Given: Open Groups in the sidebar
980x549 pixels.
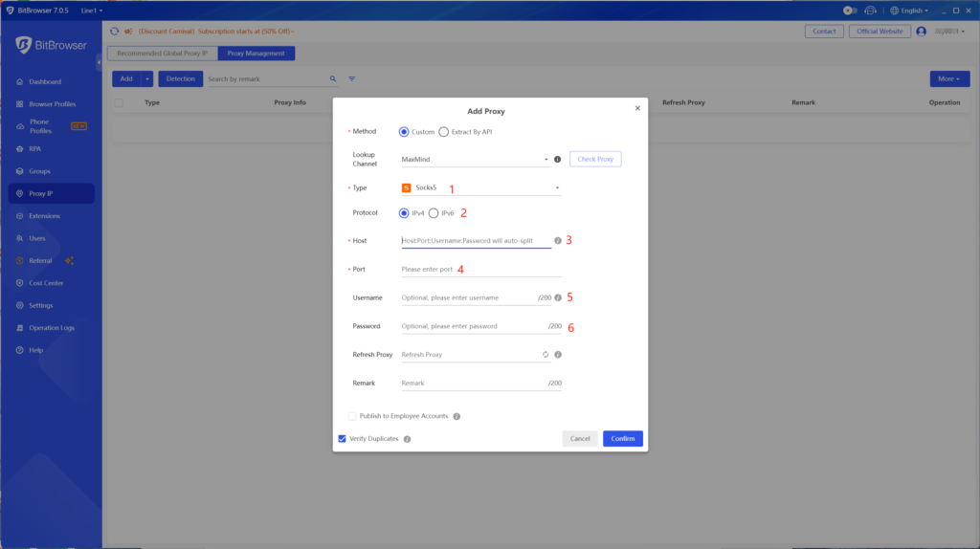Looking at the screenshot, I should point(39,171).
